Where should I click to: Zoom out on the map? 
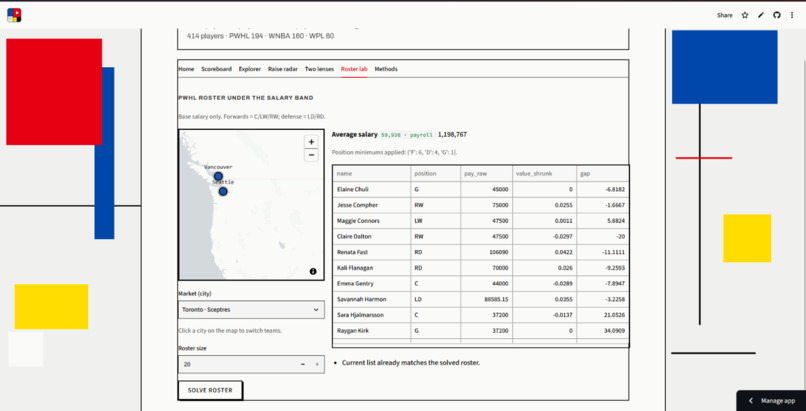tap(311, 155)
